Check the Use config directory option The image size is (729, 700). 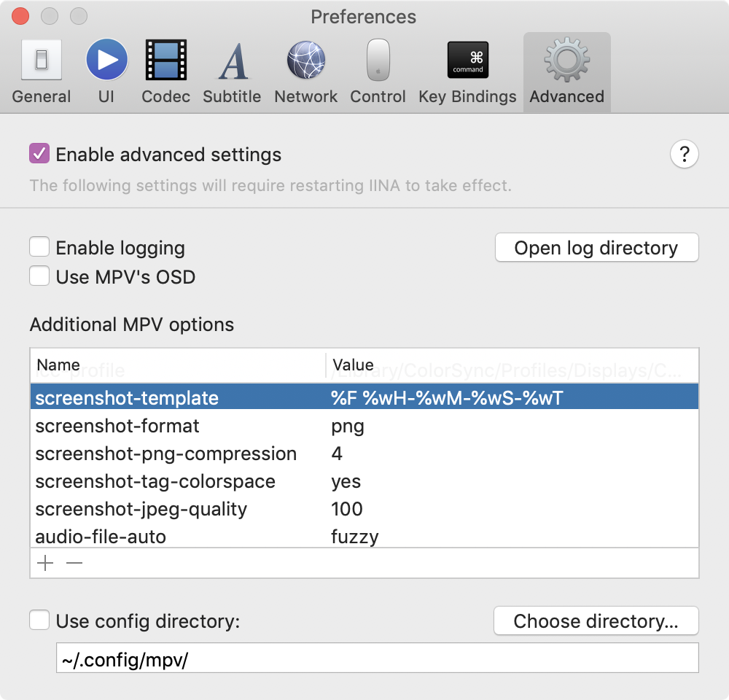39,621
